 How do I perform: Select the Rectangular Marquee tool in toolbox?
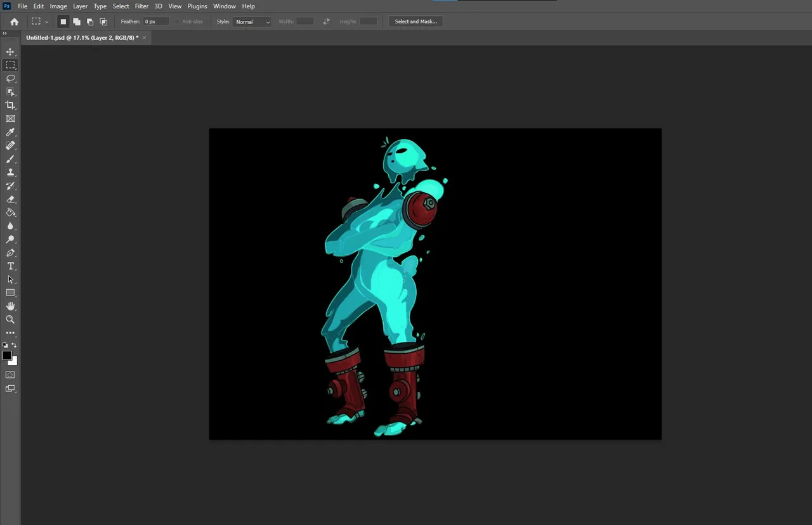click(x=10, y=65)
